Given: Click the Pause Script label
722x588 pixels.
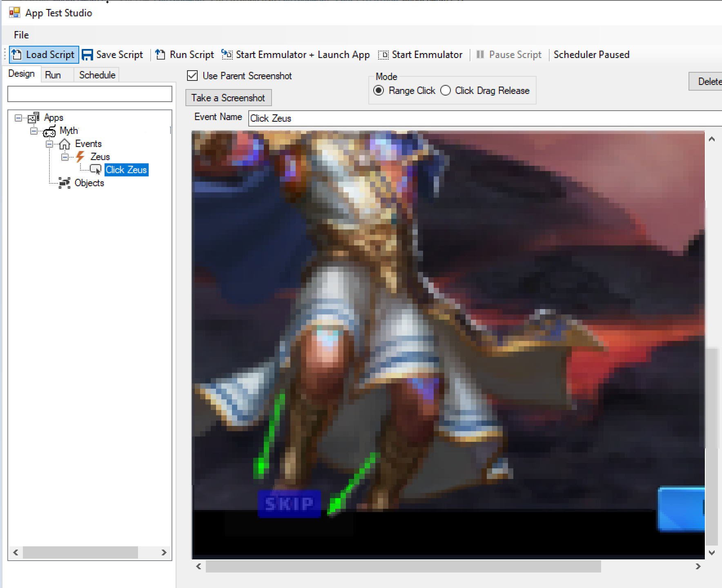Looking at the screenshot, I should (515, 55).
